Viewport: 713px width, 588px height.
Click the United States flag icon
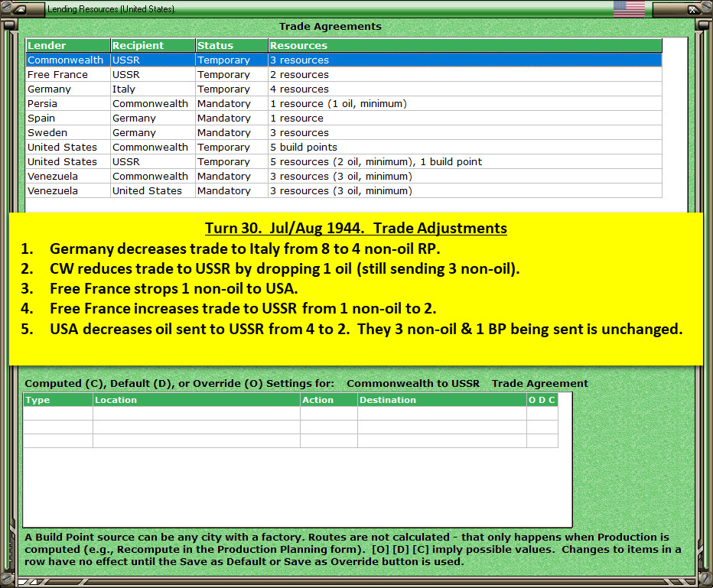[629, 9]
